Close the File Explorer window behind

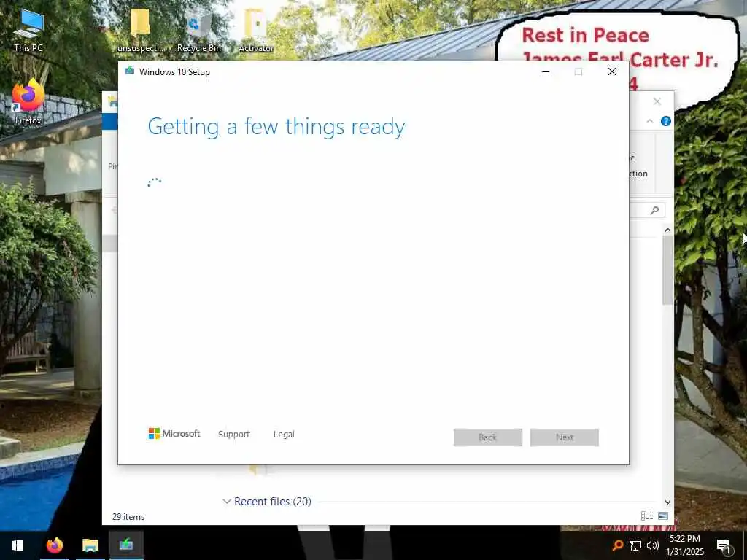tap(657, 101)
